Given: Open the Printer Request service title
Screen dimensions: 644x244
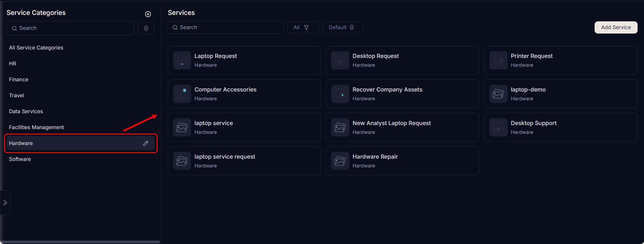Looking at the screenshot, I should [532, 56].
